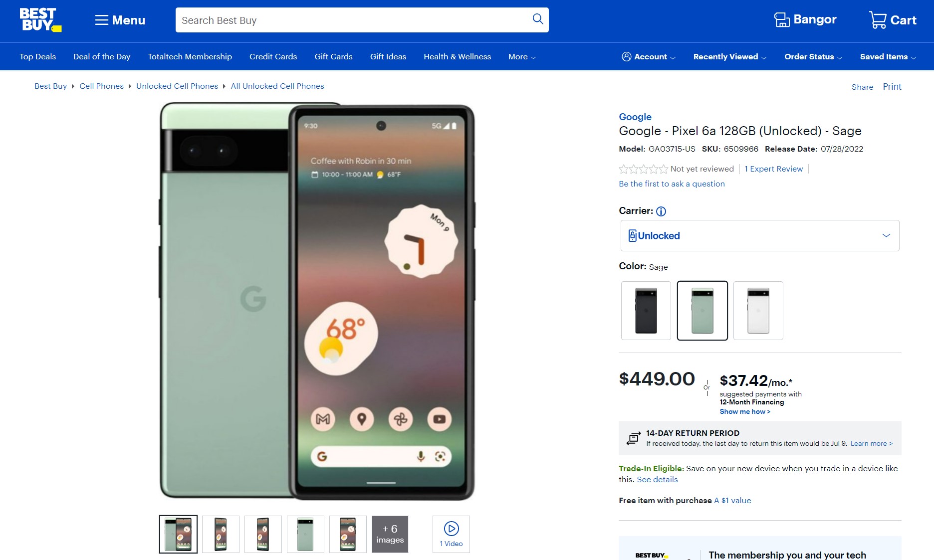The width and height of the screenshot is (934, 560).
Task: Expand Saved Items dropdown
Action: tap(888, 57)
